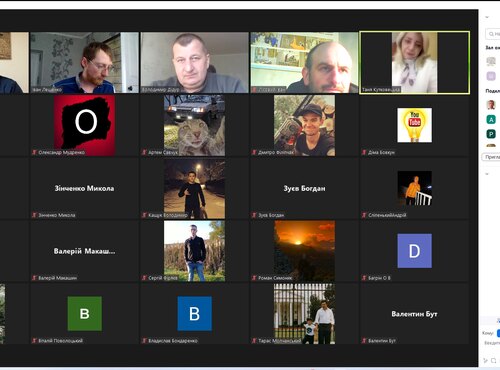Collapse the chat panel chevron
The image size is (500, 370).
[487, 174]
